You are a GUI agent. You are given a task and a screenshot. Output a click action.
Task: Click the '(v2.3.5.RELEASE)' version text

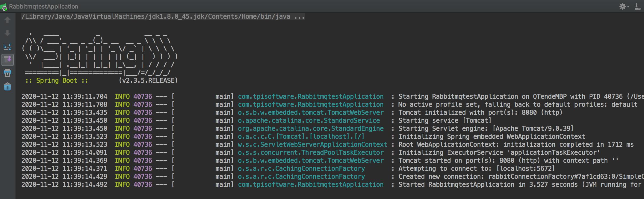coord(148,81)
